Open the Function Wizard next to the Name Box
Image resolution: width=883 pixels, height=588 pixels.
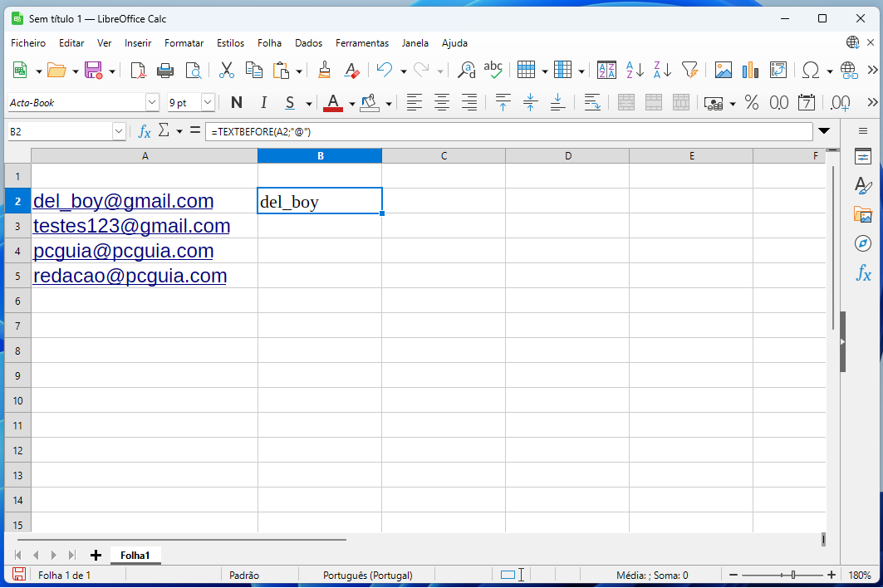point(145,131)
